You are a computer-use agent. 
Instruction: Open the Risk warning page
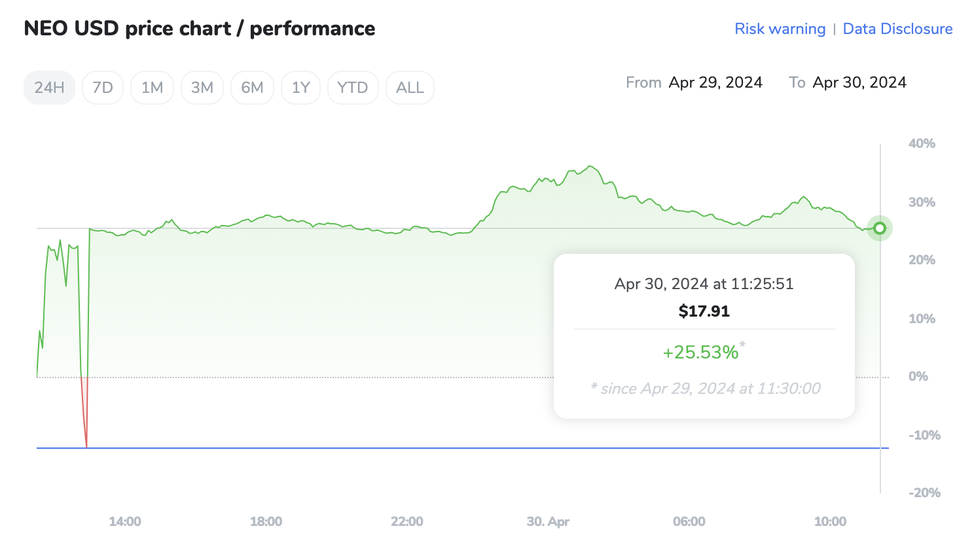(780, 29)
